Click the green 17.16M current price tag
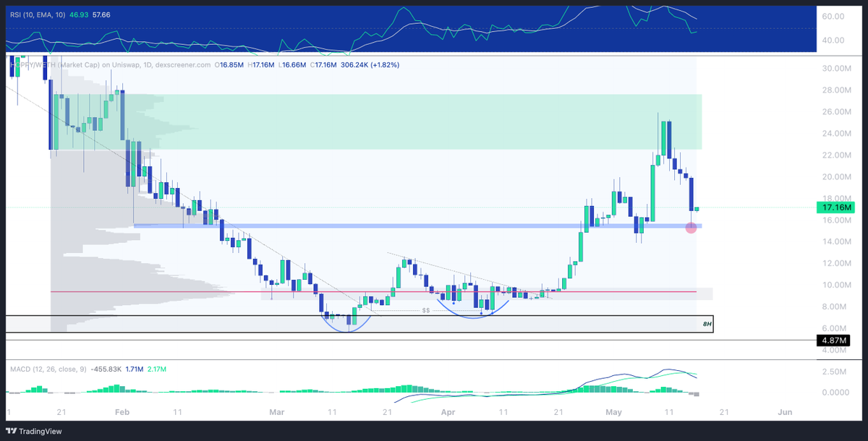Image resolution: width=868 pixels, height=441 pixels. [837, 207]
